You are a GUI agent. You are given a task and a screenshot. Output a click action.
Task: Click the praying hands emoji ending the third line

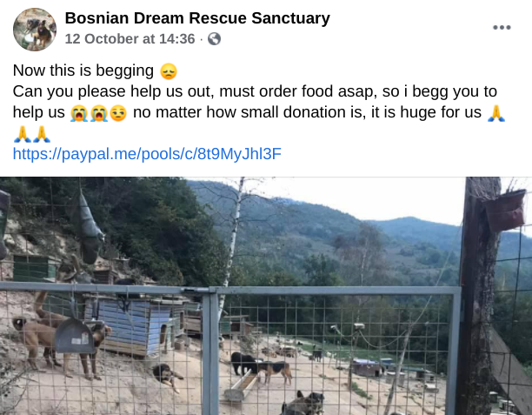click(496, 113)
